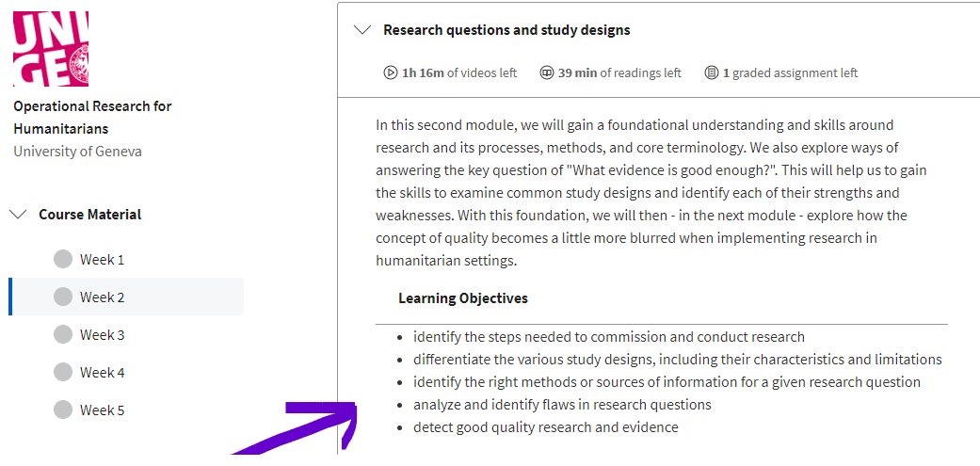The width and height of the screenshot is (980, 466).
Task: Click the readings book icon beside 39 min
Action: 547,72
